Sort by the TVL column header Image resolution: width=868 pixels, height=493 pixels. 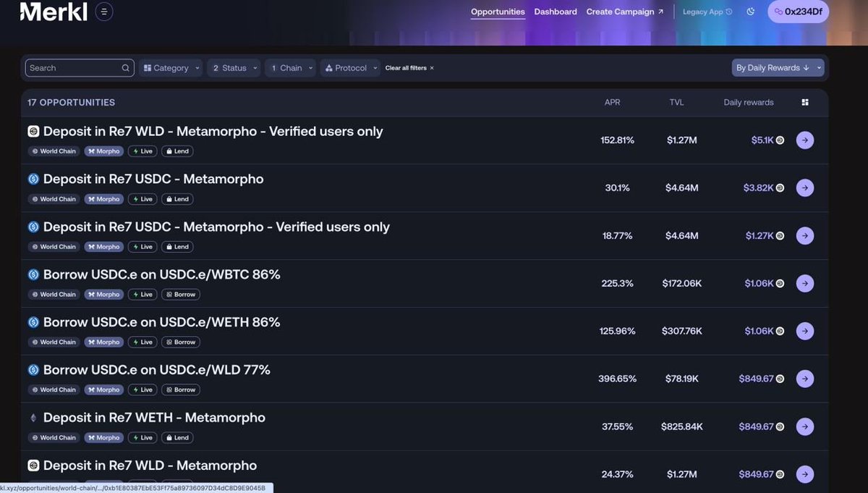click(676, 103)
